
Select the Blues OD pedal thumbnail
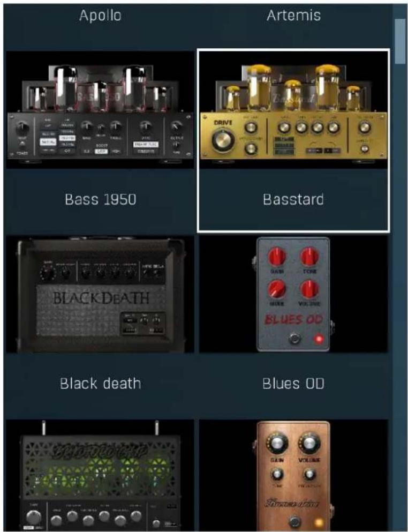[293, 294]
